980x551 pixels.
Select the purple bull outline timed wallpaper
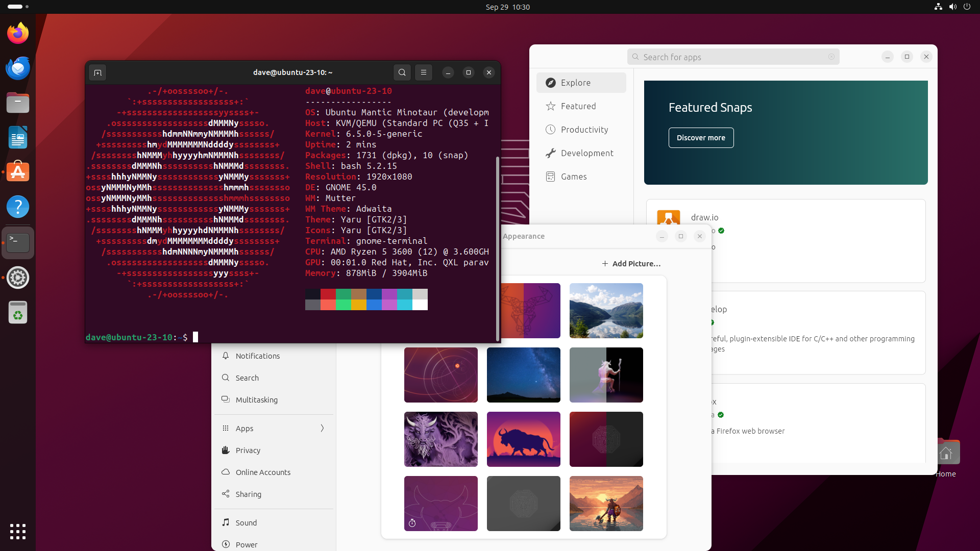coord(441,504)
